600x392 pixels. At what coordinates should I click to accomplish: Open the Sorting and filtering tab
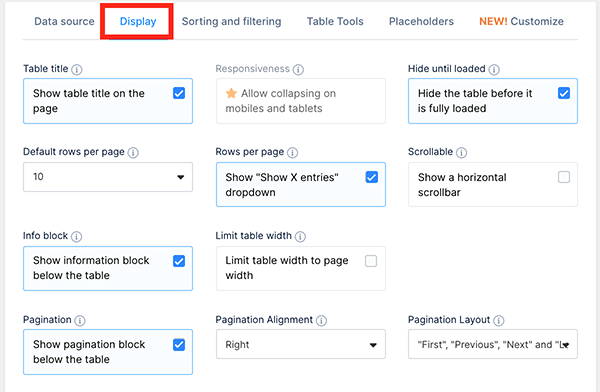pyautogui.click(x=232, y=21)
